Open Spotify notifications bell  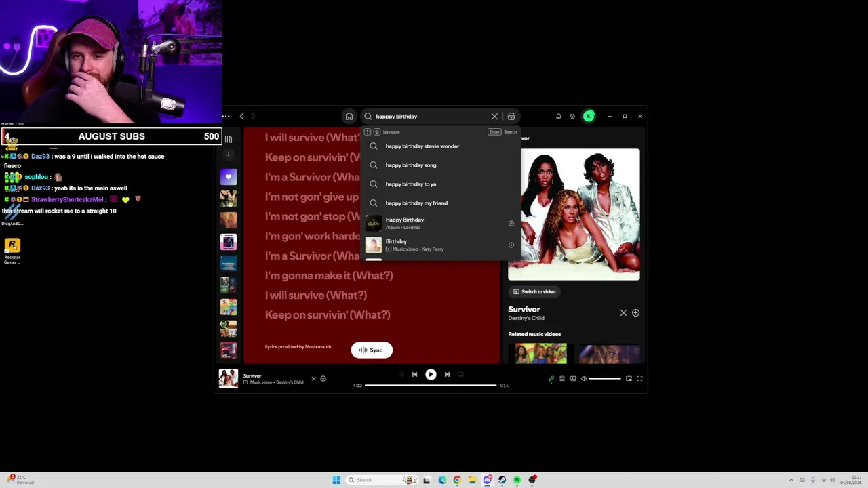pyautogui.click(x=559, y=117)
